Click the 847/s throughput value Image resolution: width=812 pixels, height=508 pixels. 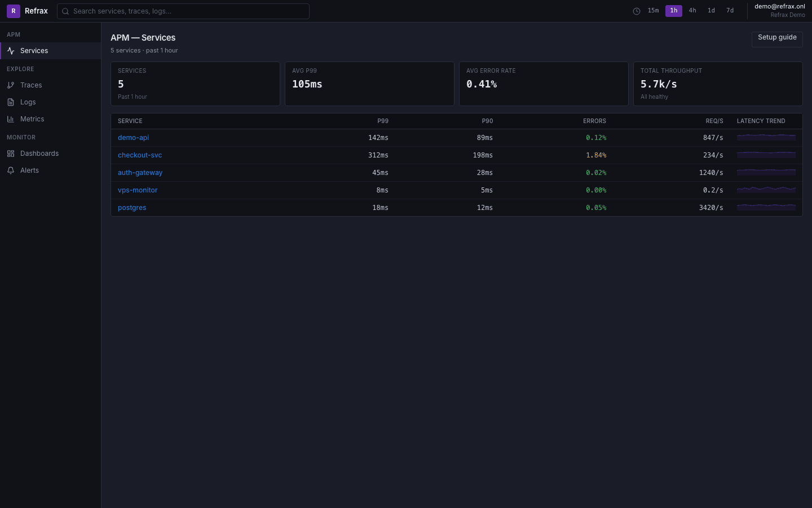713,138
